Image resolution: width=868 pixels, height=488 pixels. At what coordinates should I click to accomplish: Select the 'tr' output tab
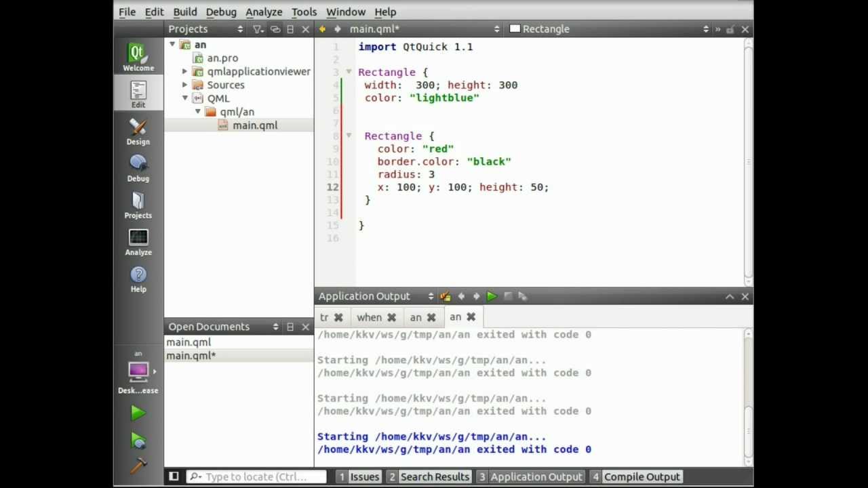coord(324,317)
